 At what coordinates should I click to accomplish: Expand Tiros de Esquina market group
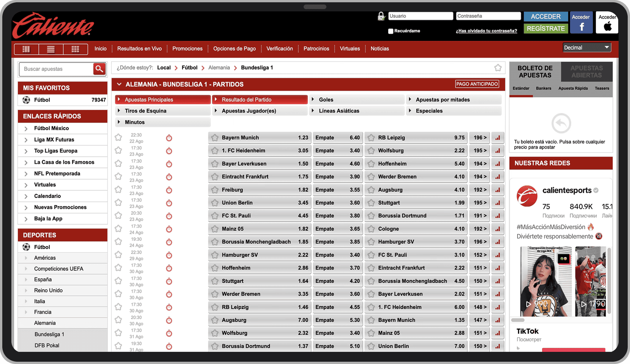pos(163,111)
